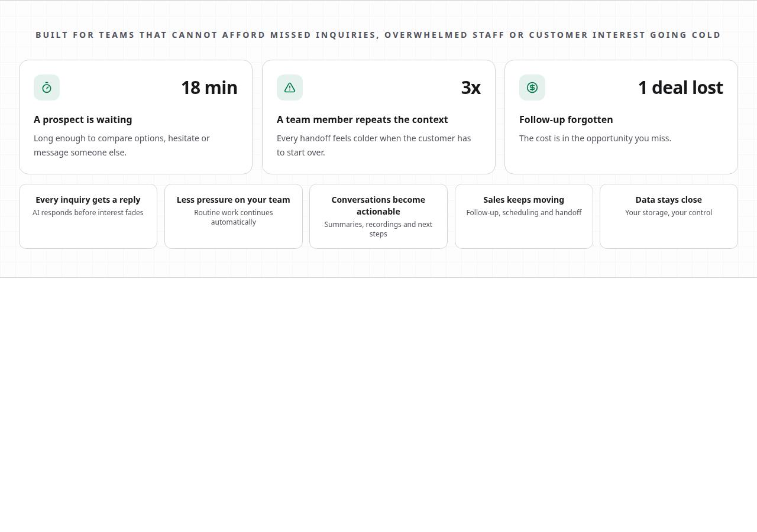
Task: Click "Routine work continues automatically" text
Action: click(x=234, y=218)
